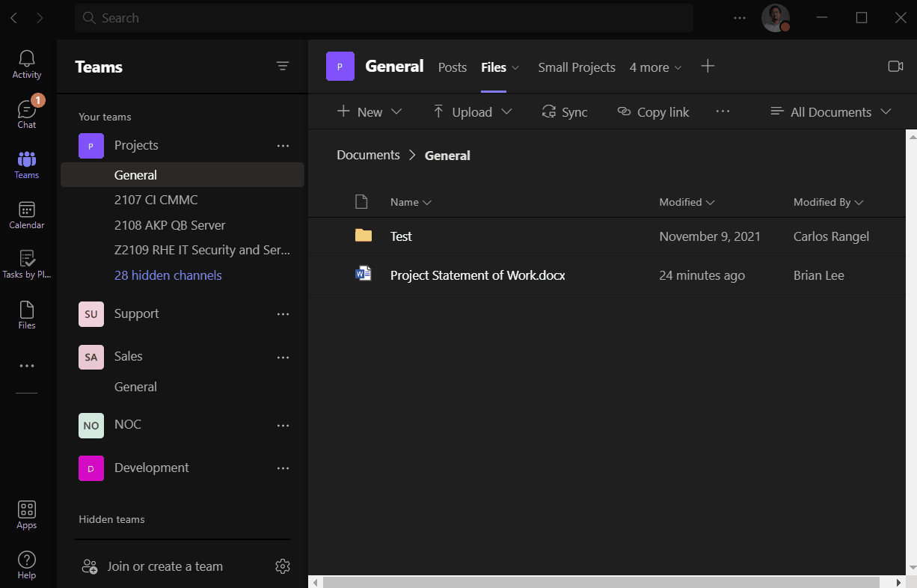Screen dimensions: 917x588
Task: Open more options for NOC team
Action: [283, 426]
